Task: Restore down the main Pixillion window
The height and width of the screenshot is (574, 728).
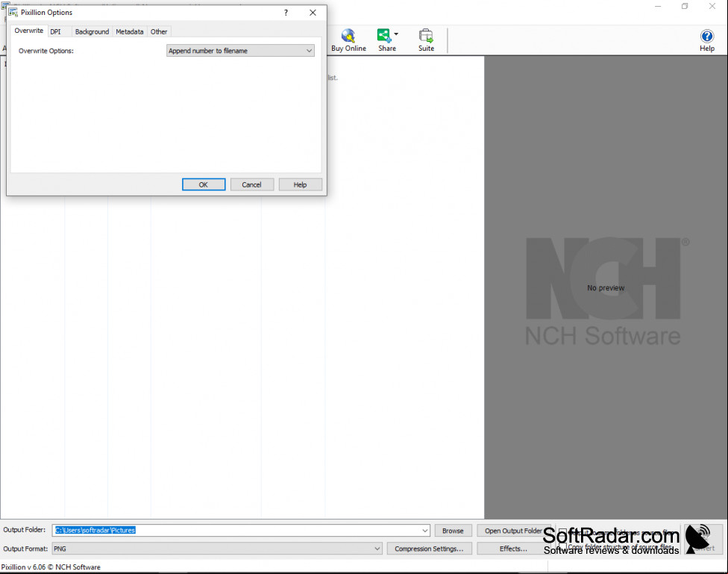Action: [x=685, y=7]
